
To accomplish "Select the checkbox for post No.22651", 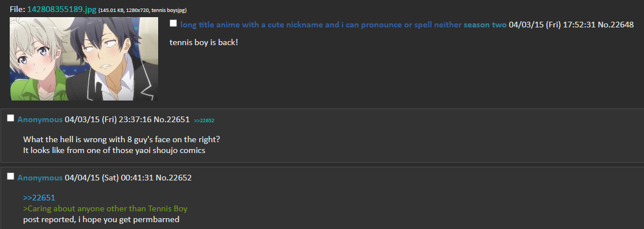I will click(10, 118).
